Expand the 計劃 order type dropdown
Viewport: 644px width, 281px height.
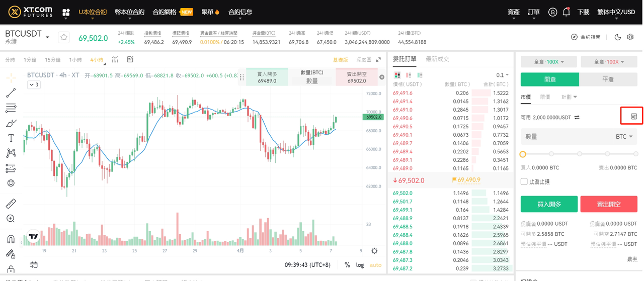[x=570, y=97]
